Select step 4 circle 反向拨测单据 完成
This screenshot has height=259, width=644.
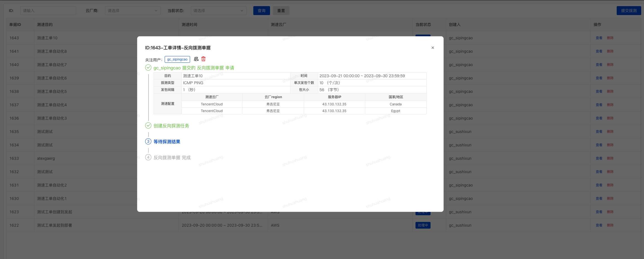148,158
